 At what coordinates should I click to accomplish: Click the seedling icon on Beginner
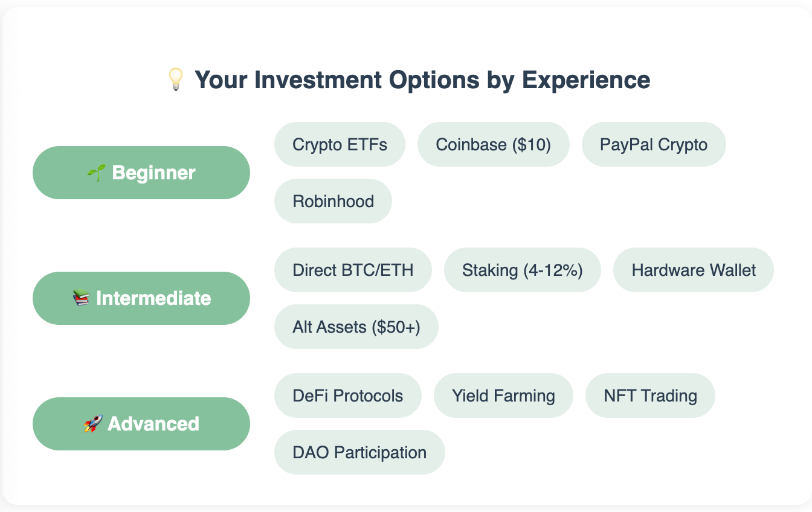tap(97, 173)
